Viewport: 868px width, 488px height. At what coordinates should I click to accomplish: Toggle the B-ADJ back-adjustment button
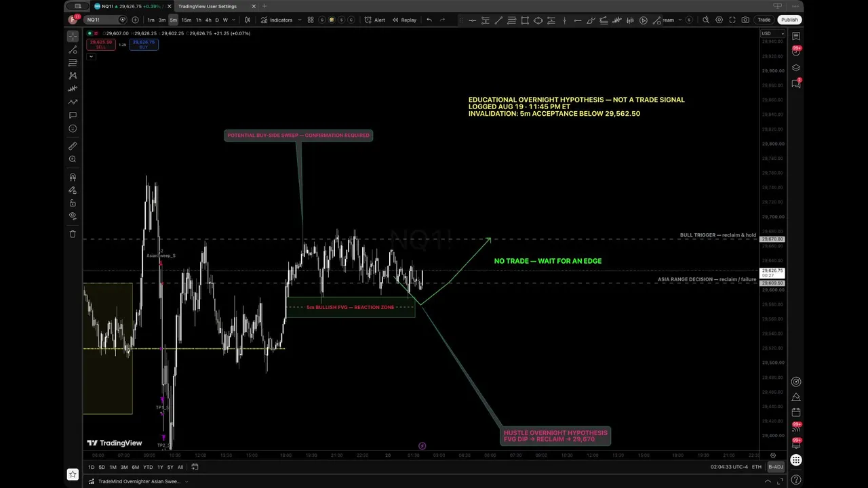(x=776, y=467)
